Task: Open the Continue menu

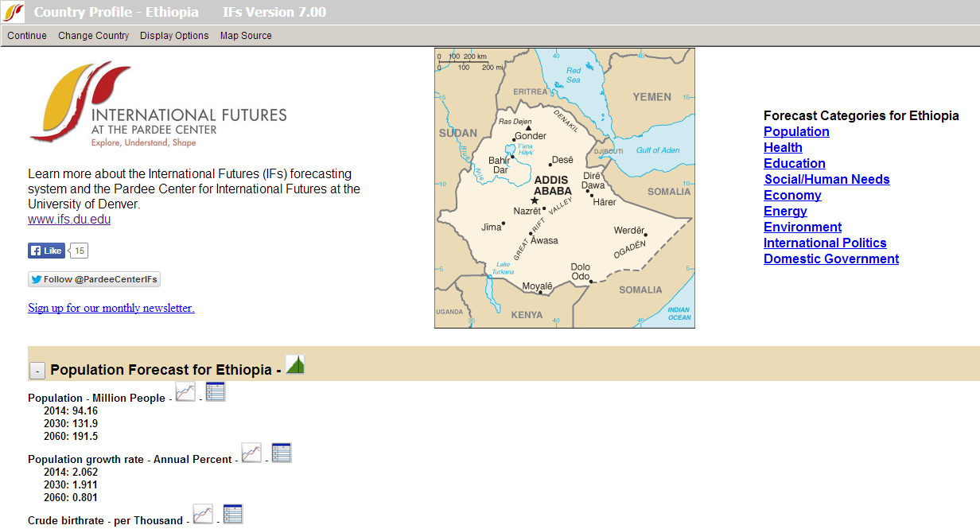Action: pyautogui.click(x=27, y=36)
